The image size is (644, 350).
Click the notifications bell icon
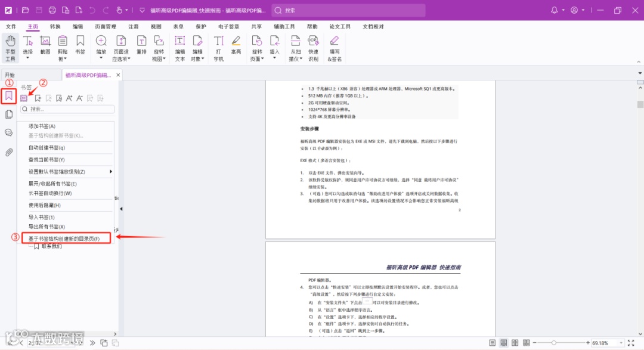(554, 10)
